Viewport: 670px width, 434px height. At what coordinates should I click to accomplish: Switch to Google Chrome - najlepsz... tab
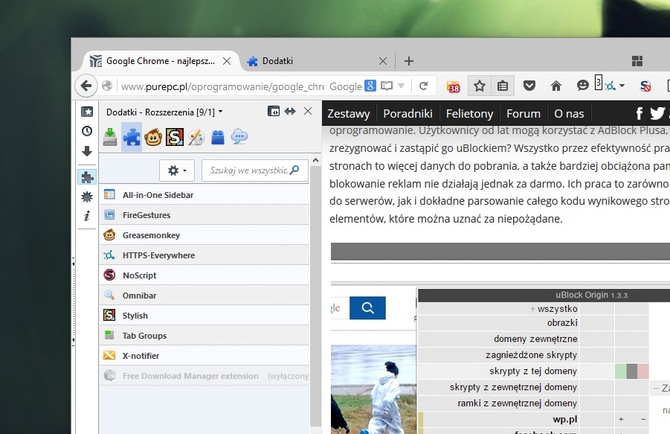(x=160, y=61)
